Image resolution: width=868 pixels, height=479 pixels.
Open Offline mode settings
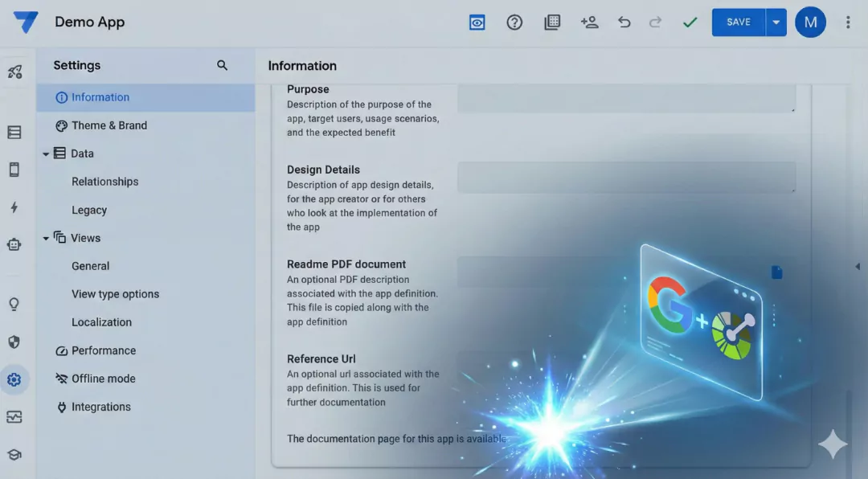click(x=103, y=379)
